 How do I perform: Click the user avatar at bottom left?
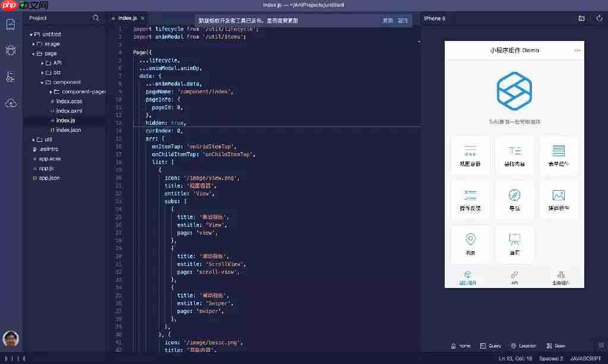[10, 339]
